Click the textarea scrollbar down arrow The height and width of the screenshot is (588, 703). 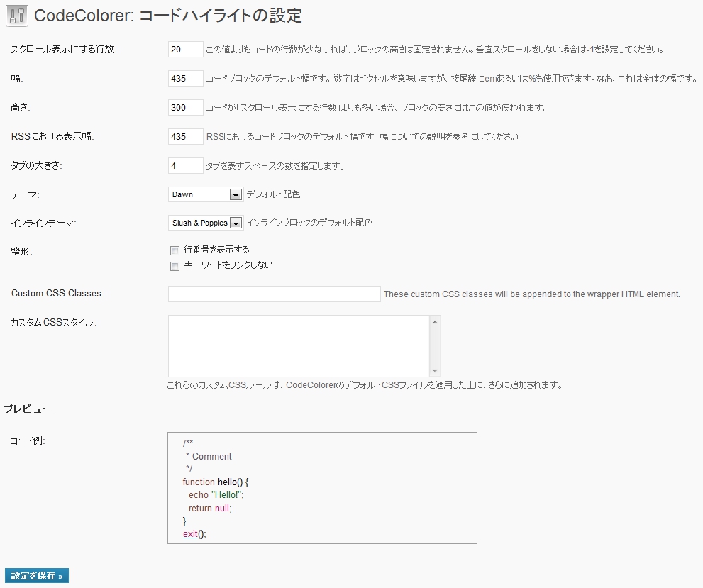point(435,371)
